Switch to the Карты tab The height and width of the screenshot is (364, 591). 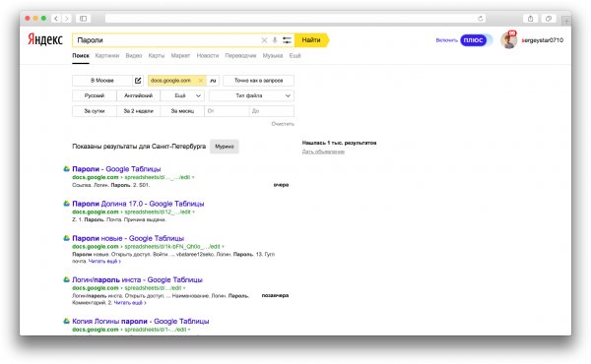(x=157, y=55)
